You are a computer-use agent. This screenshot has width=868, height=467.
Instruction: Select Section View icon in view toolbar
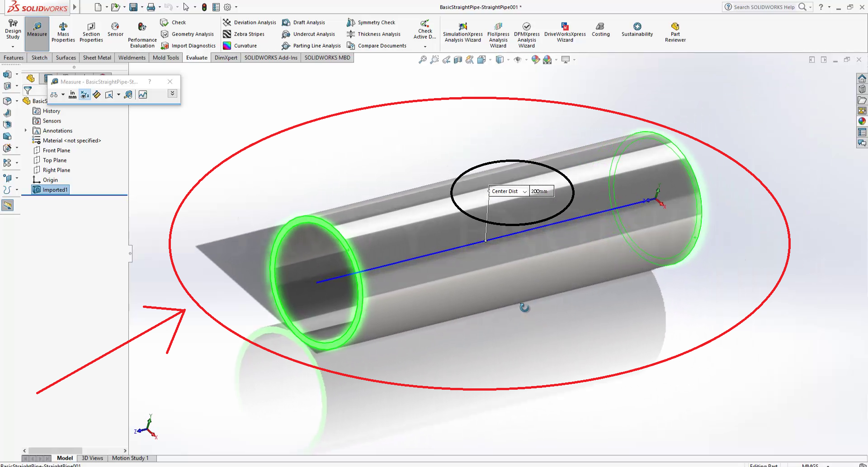tap(458, 60)
